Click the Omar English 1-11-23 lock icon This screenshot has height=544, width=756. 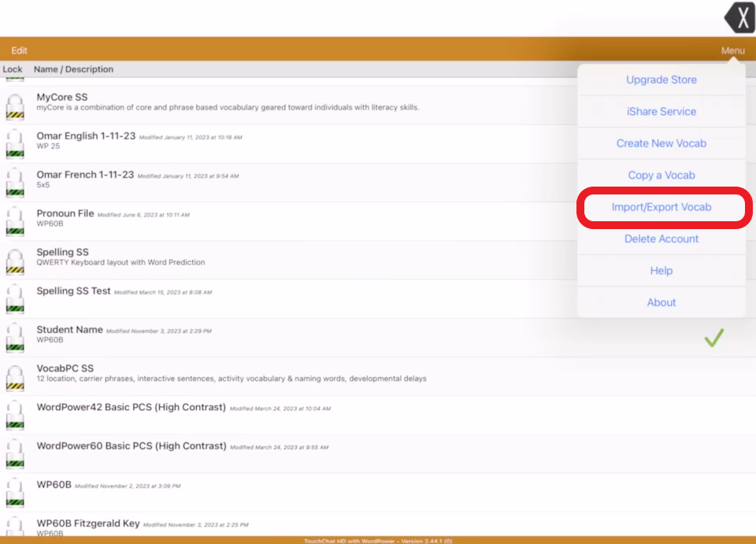[15, 143]
